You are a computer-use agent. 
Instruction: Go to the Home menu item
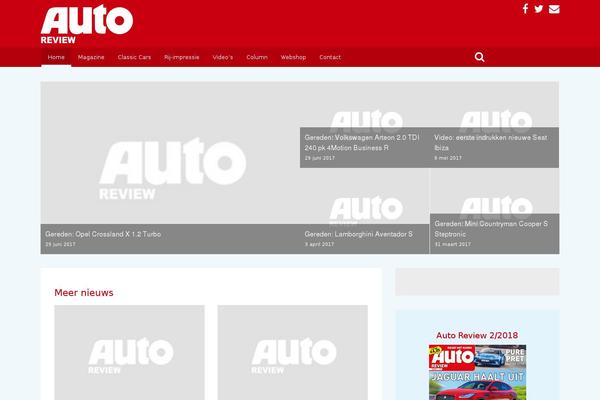56,57
